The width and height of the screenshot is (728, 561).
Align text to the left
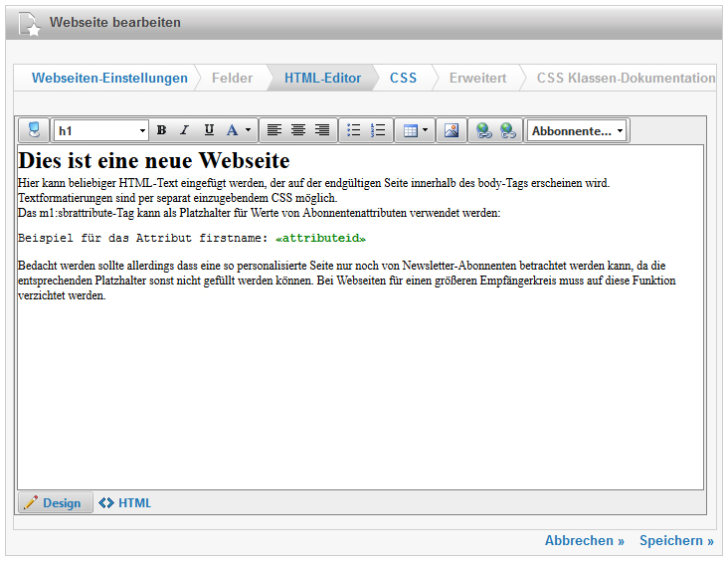274,130
